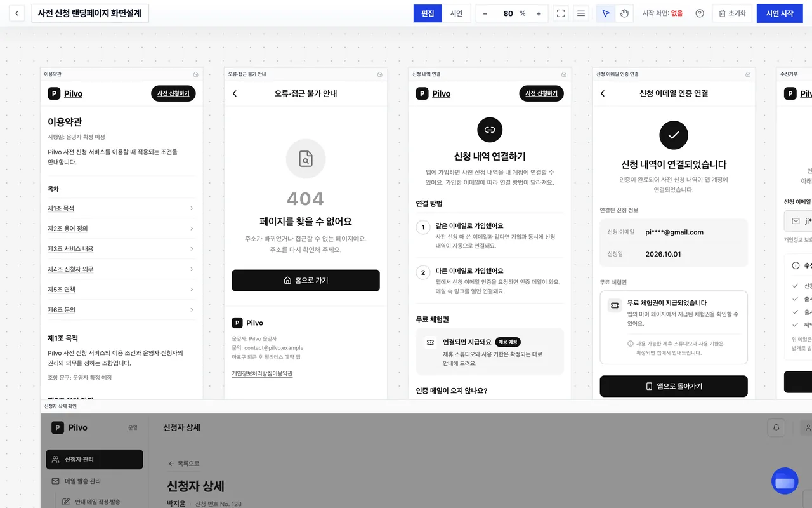Click the 목록으로 back link

184,464
